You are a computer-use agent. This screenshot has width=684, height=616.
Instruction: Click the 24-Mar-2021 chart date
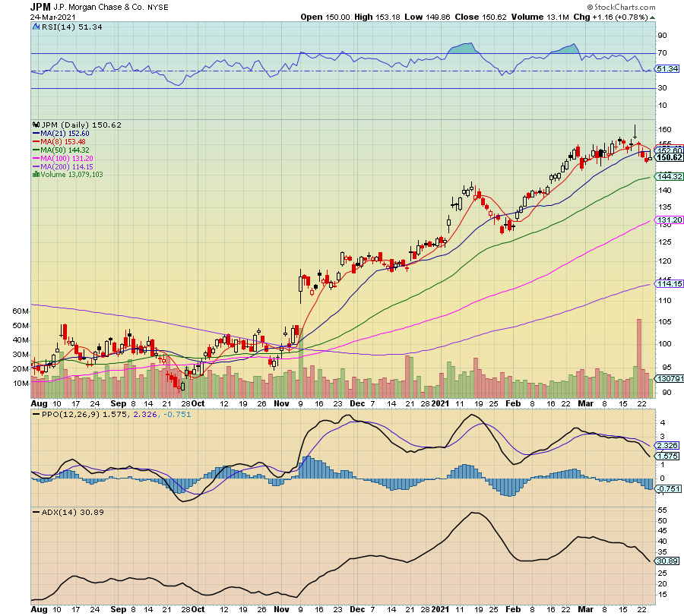(x=52, y=17)
